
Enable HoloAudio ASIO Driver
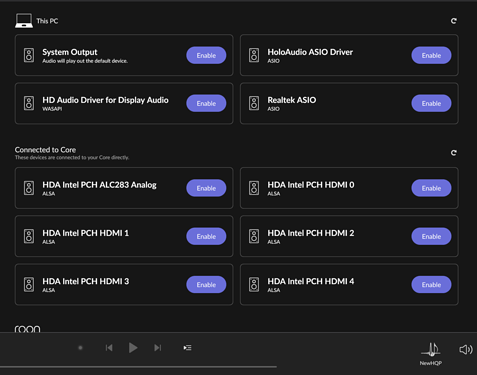pyautogui.click(x=431, y=55)
